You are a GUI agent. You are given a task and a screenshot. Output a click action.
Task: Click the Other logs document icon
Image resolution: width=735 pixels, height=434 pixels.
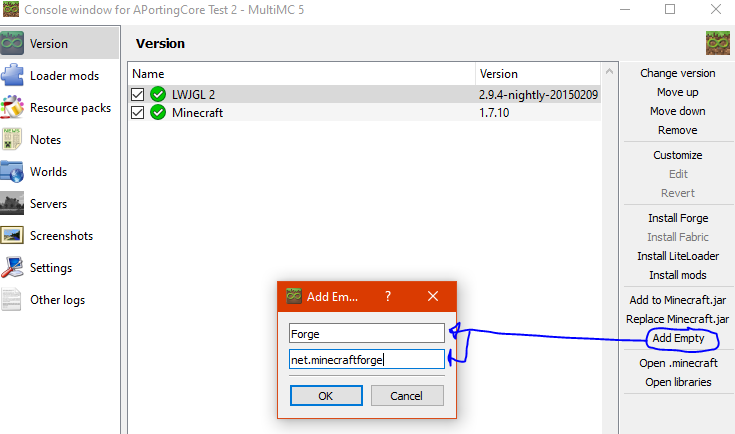(x=12, y=299)
